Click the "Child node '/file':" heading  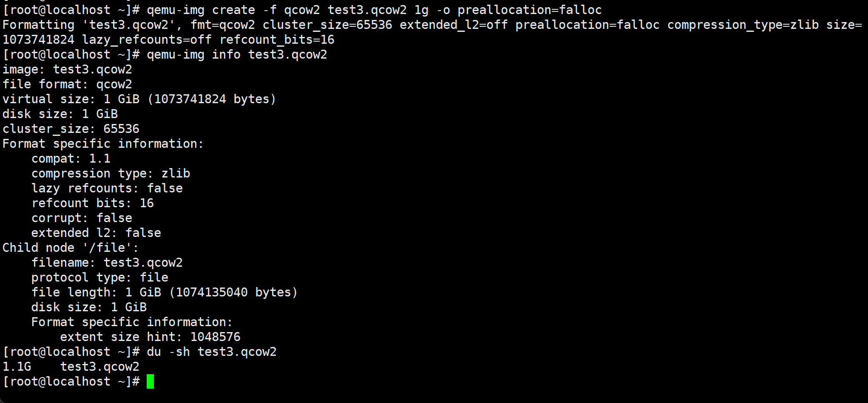(x=71, y=248)
